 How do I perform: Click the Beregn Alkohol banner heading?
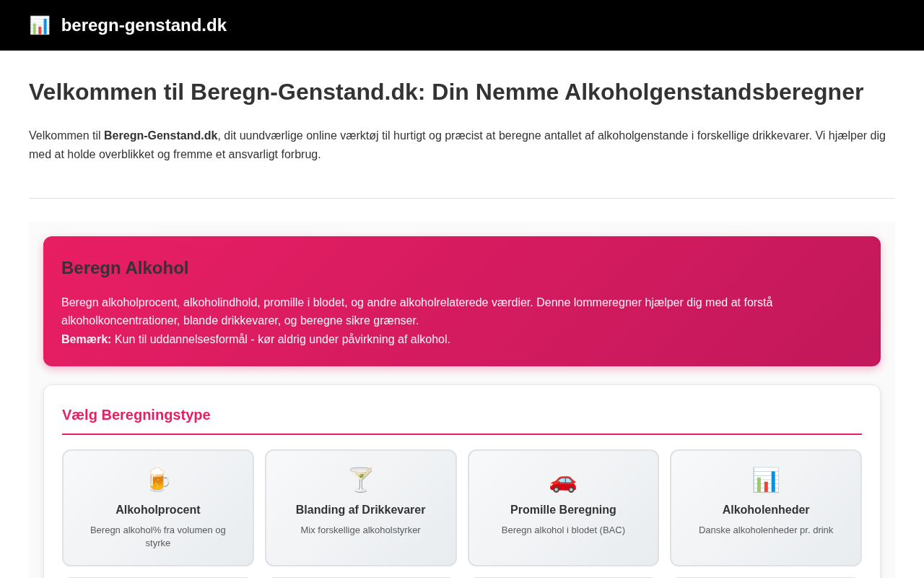point(125,268)
